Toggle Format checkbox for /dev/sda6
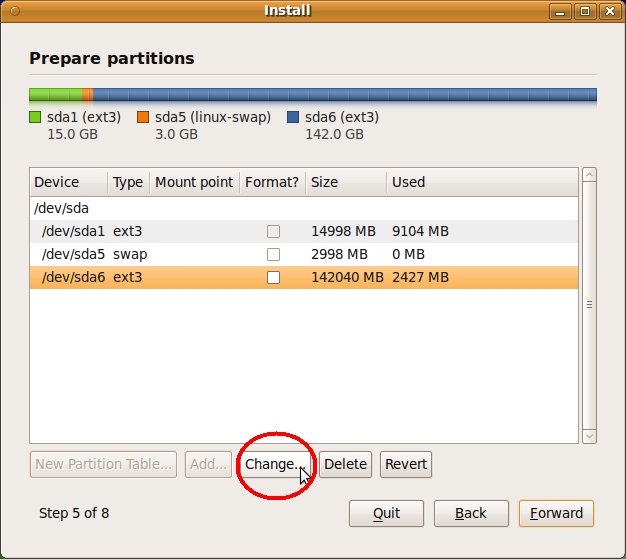 (273, 277)
